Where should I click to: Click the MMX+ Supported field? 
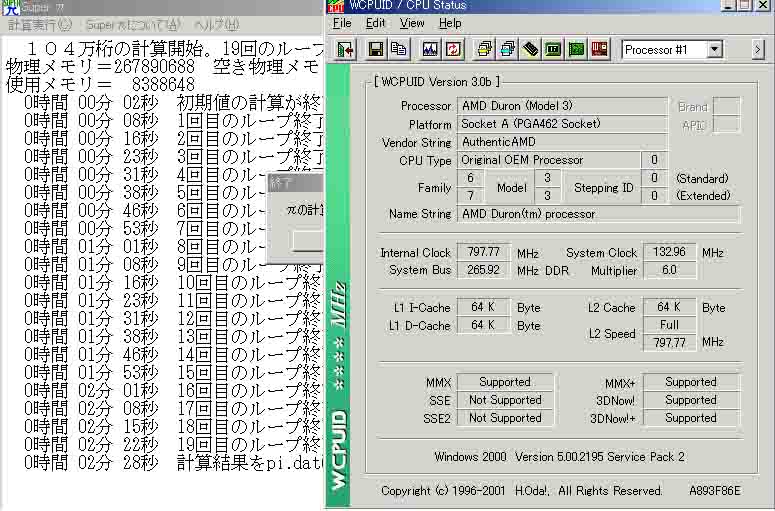click(690, 382)
